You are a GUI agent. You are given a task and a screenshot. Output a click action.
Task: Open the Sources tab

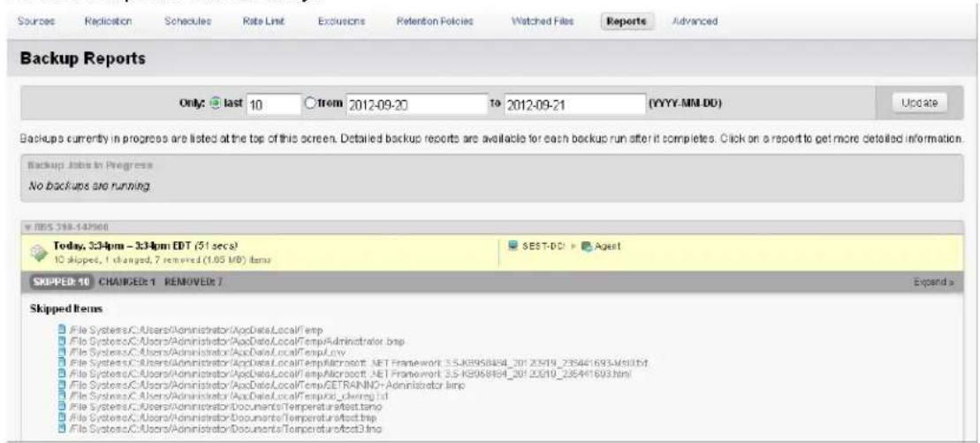pos(37,21)
